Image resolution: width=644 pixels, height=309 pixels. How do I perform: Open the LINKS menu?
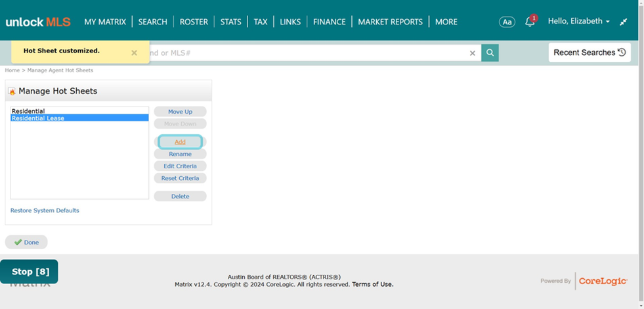[290, 22]
